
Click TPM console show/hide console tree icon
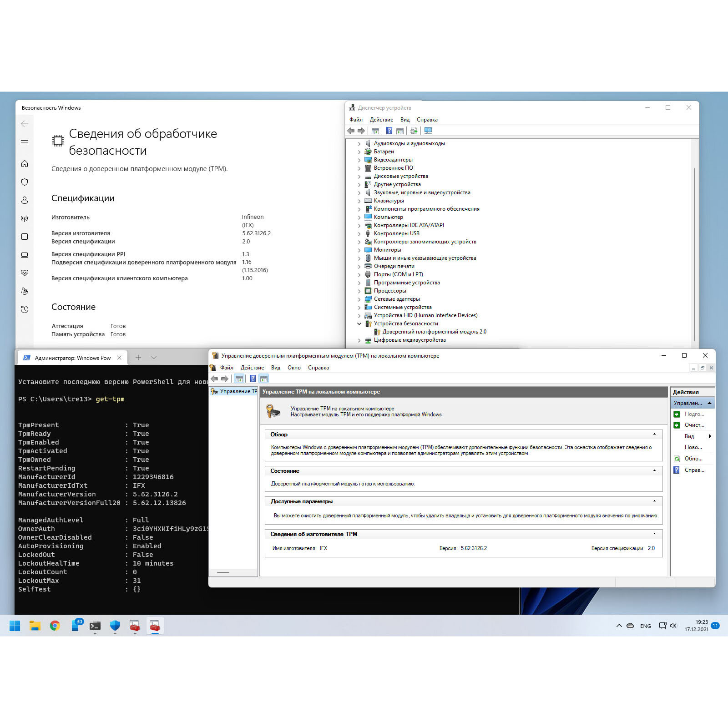[x=239, y=379]
